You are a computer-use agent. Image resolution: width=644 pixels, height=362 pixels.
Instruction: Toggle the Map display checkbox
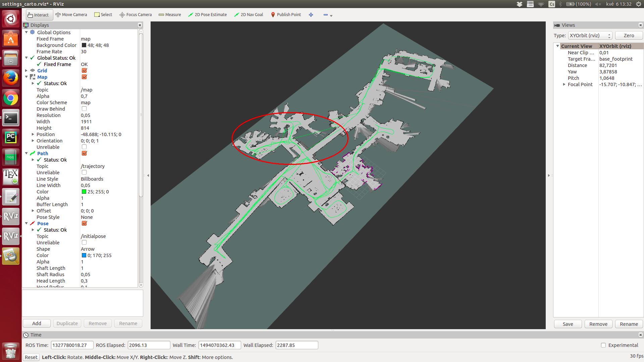pos(84,77)
